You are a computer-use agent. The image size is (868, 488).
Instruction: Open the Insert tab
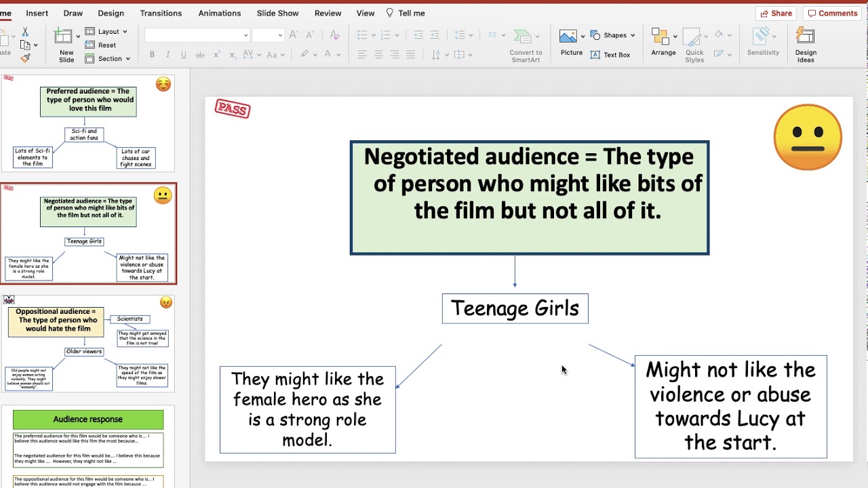tap(37, 13)
